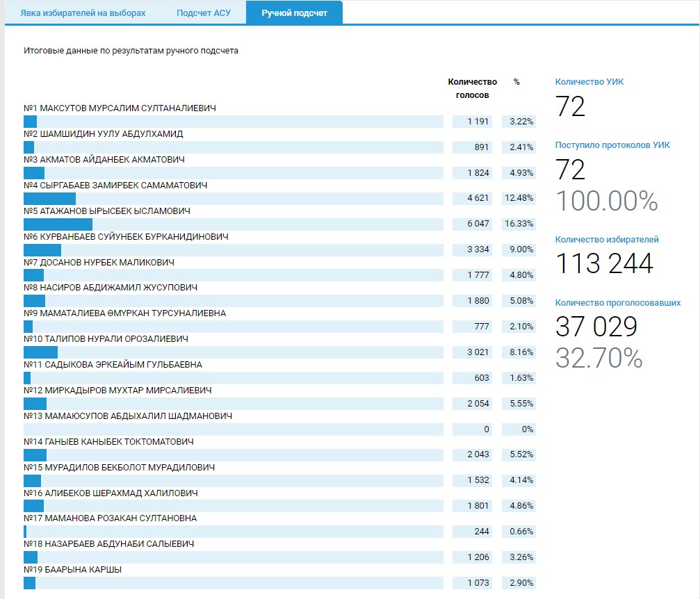Switch to the Подсчет АСУ tab

(203, 13)
